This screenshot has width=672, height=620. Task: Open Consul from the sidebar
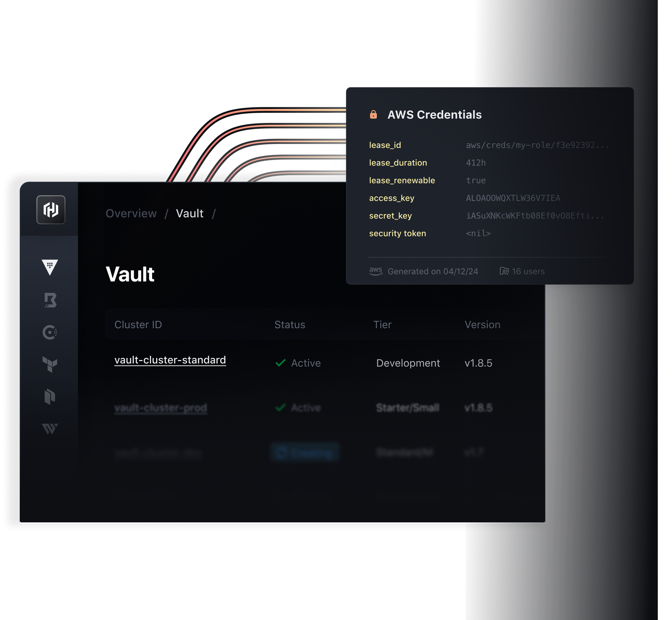[x=50, y=332]
